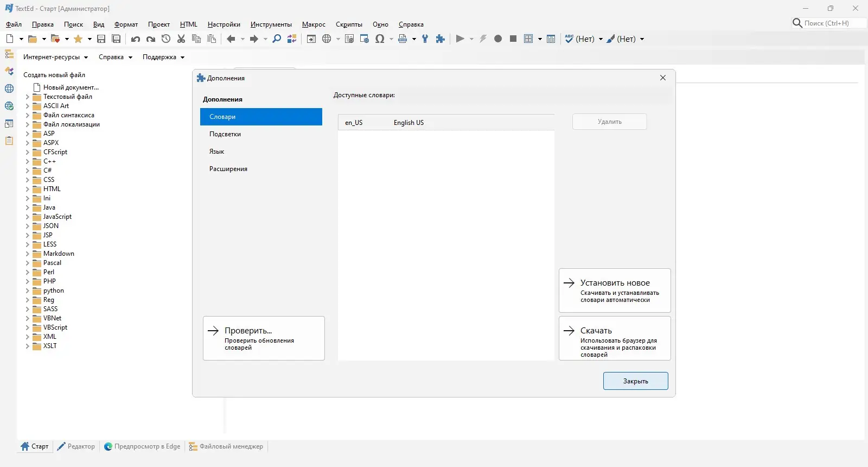The height and width of the screenshot is (467, 868).
Task: Click the Omega special characters icon
Action: coord(380,39)
